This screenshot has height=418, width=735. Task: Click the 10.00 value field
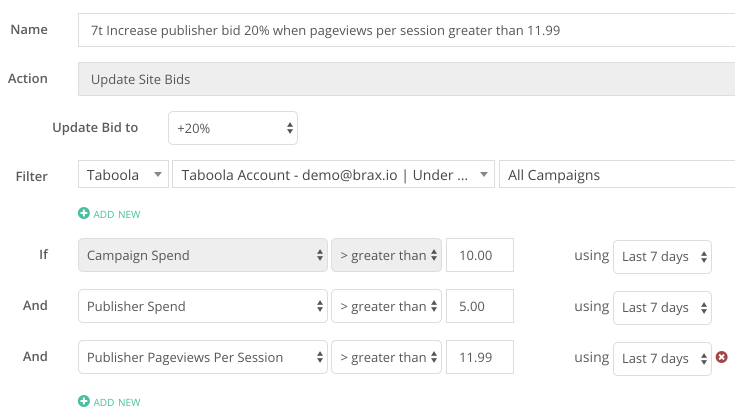point(480,255)
